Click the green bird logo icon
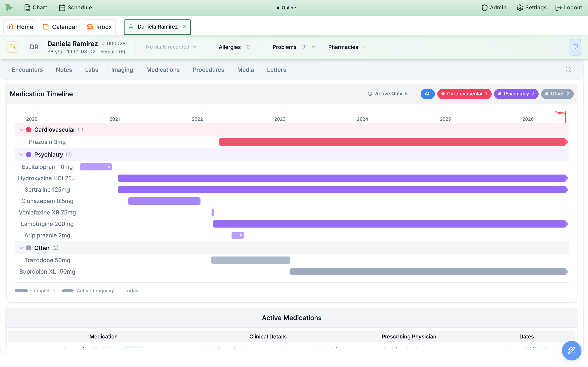The width and height of the screenshot is (588, 367). [x=9, y=7]
